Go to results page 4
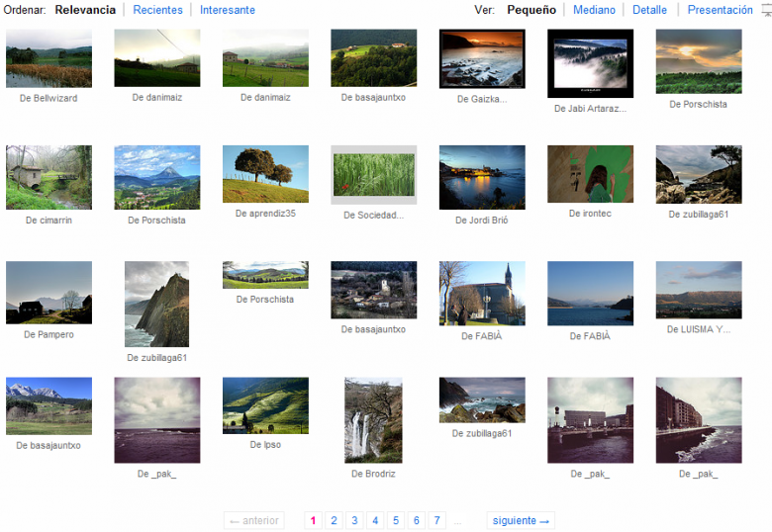The width and height of the screenshot is (772, 532). click(375, 520)
